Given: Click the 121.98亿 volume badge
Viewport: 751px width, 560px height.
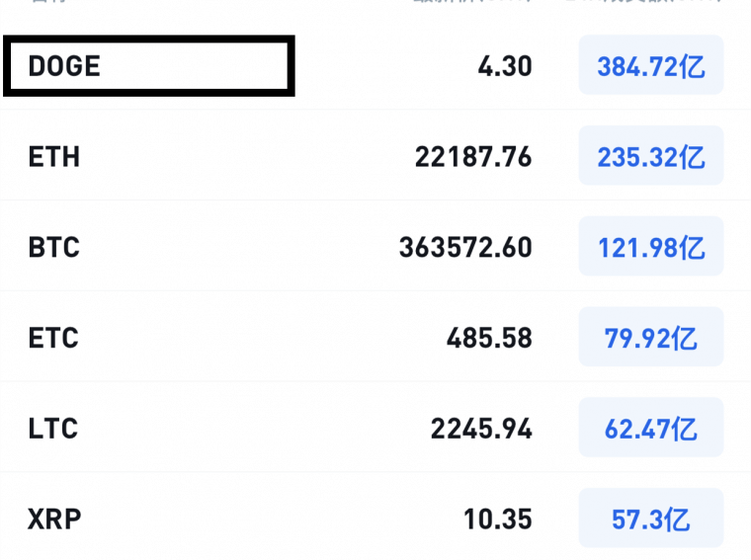Looking at the screenshot, I should [651, 246].
